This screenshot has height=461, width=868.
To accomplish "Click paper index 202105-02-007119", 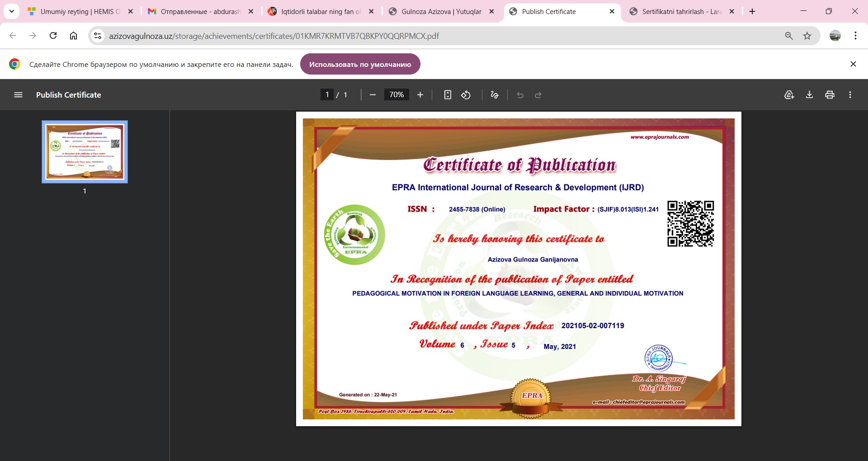I will pos(593,325).
